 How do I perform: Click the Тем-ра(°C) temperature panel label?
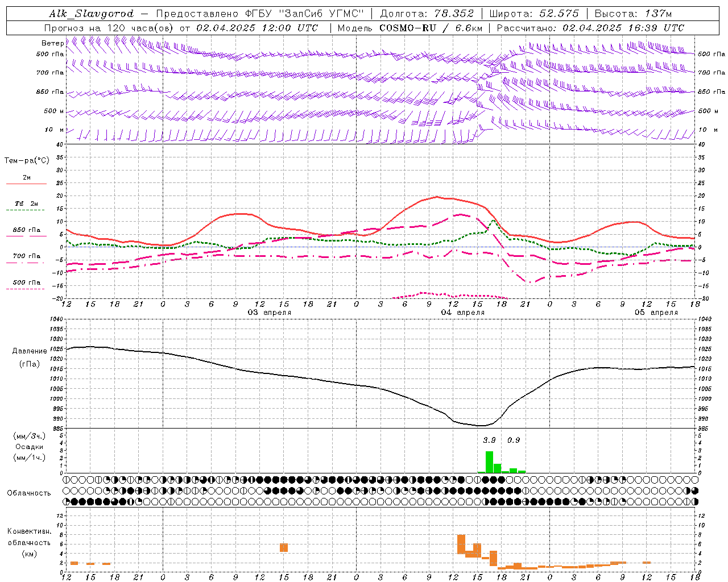pyautogui.click(x=27, y=161)
